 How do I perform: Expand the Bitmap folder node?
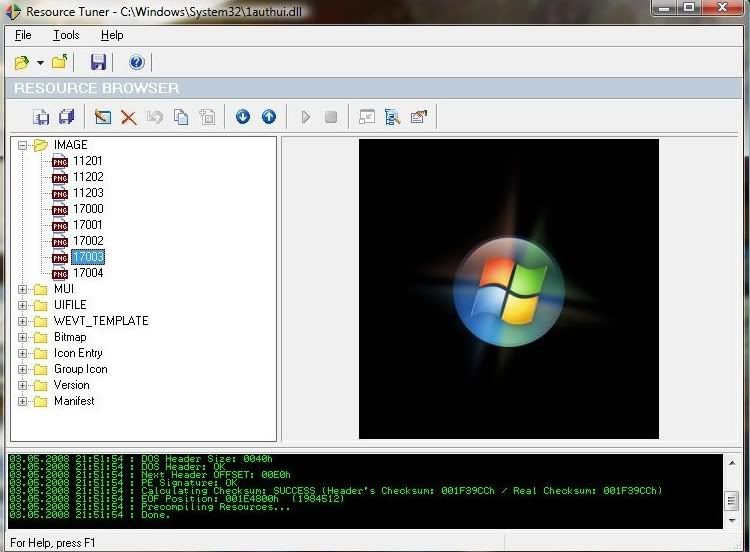[23, 337]
